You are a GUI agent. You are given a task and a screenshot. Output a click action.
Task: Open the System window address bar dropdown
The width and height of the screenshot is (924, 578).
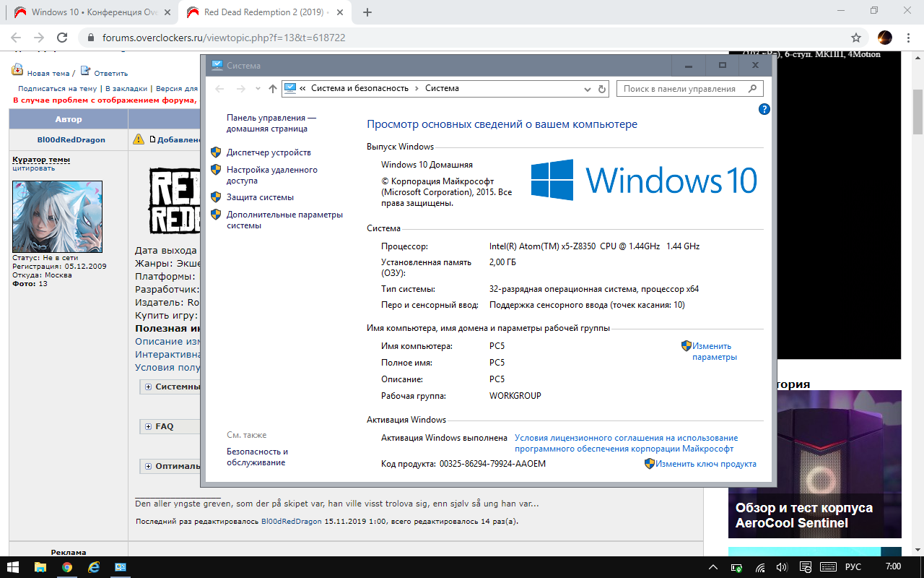(587, 89)
